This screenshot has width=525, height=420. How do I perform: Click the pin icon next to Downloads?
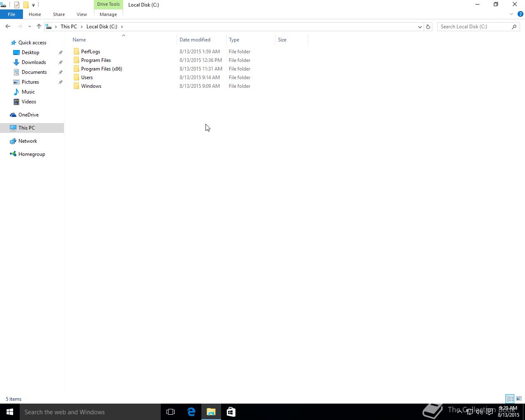pos(60,62)
